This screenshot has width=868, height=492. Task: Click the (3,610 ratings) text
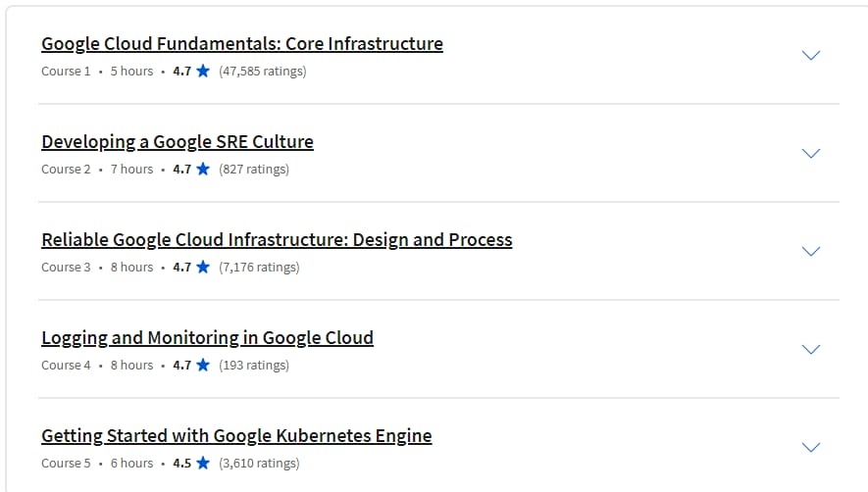pos(259,464)
